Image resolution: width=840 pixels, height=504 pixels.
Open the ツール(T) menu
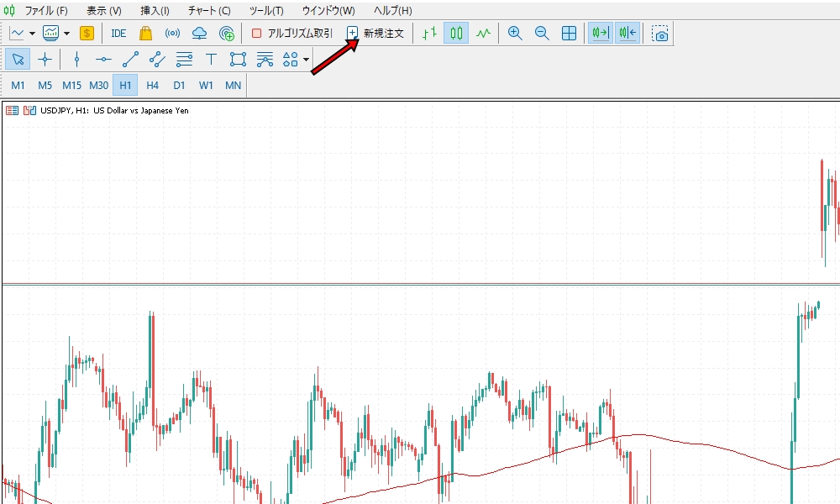coord(266,11)
